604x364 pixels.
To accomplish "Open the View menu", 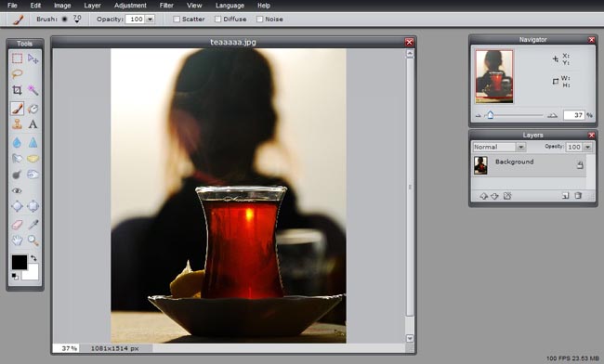I will [x=194, y=6].
